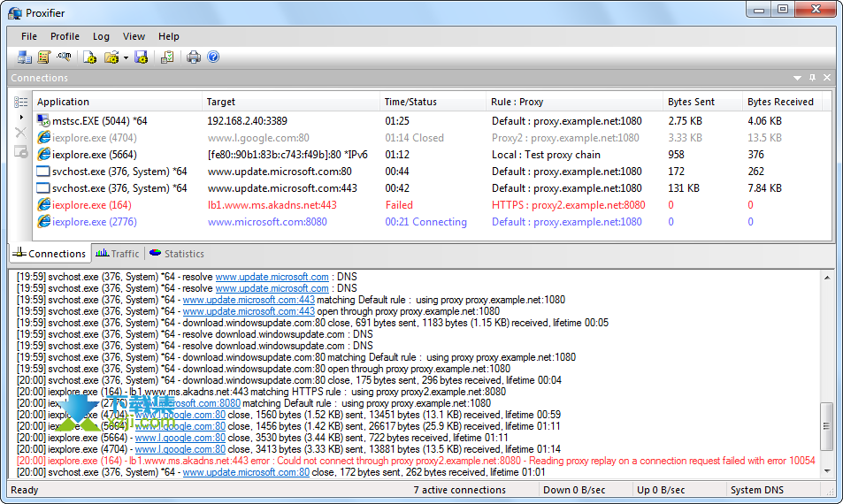
Task: Click log scrollbar down arrow
Action: point(827,471)
